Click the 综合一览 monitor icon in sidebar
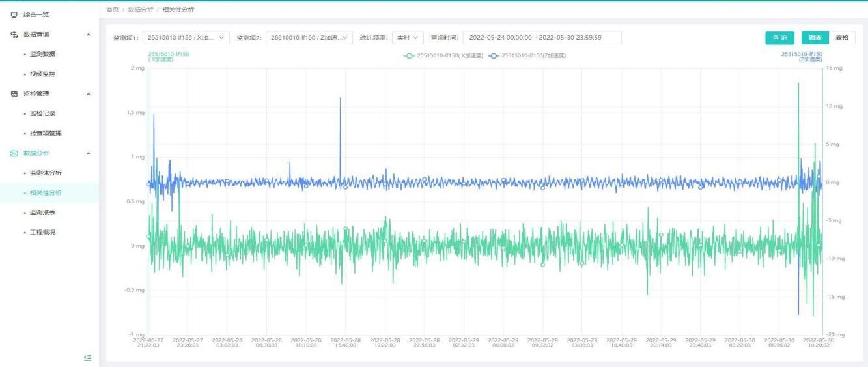Viewport: 868px width, 367px height. tap(14, 14)
